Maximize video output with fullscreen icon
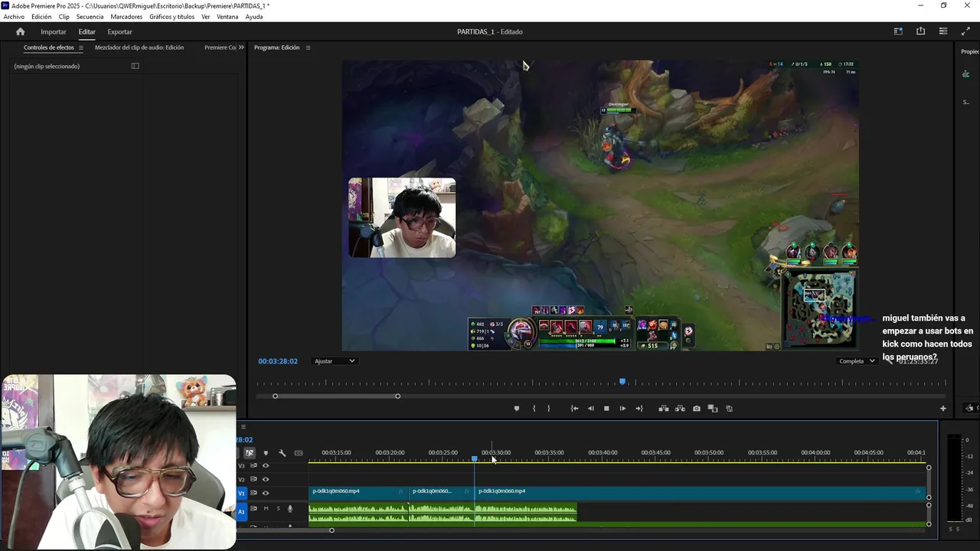The height and width of the screenshot is (551, 980). click(965, 31)
